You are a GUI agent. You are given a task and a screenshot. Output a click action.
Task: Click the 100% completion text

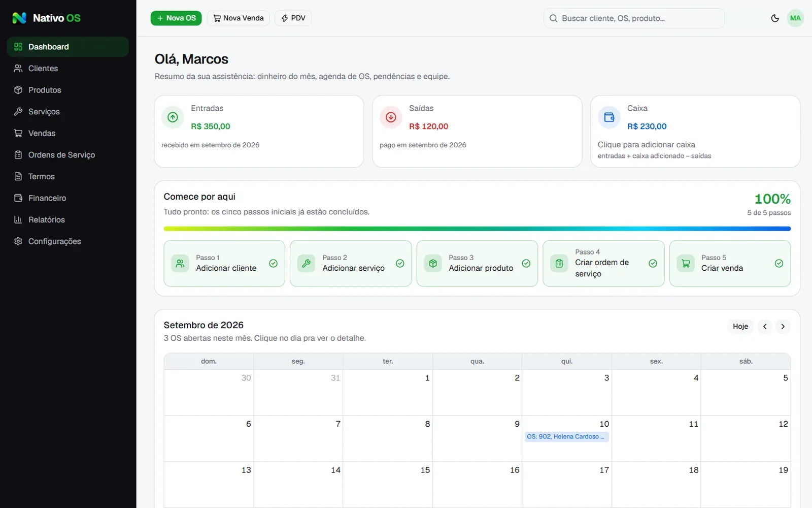(772, 199)
